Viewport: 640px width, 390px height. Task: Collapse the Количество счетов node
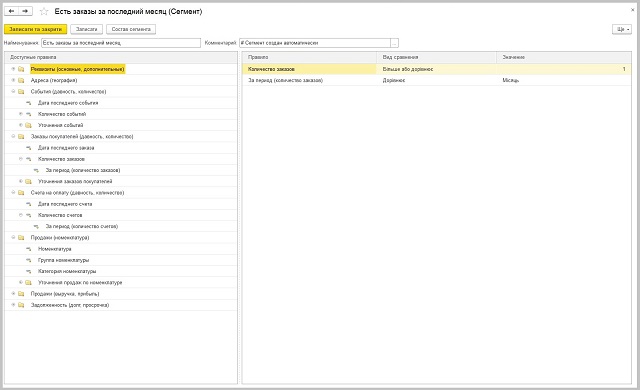(x=21, y=215)
